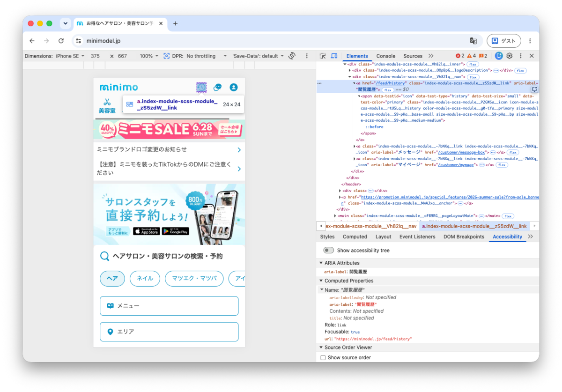562x392 pixels.
Task: Select the ネイル category chip
Action: pyautogui.click(x=145, y=278)
